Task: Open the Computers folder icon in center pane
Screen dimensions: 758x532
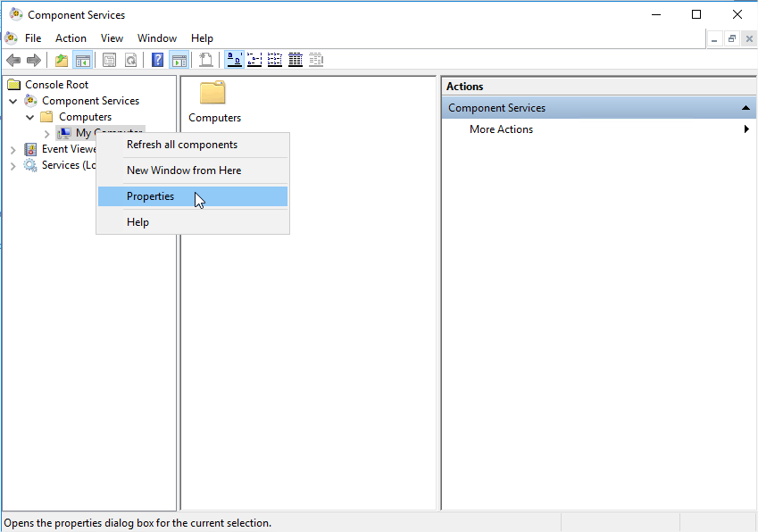Action: click(212, 94)
